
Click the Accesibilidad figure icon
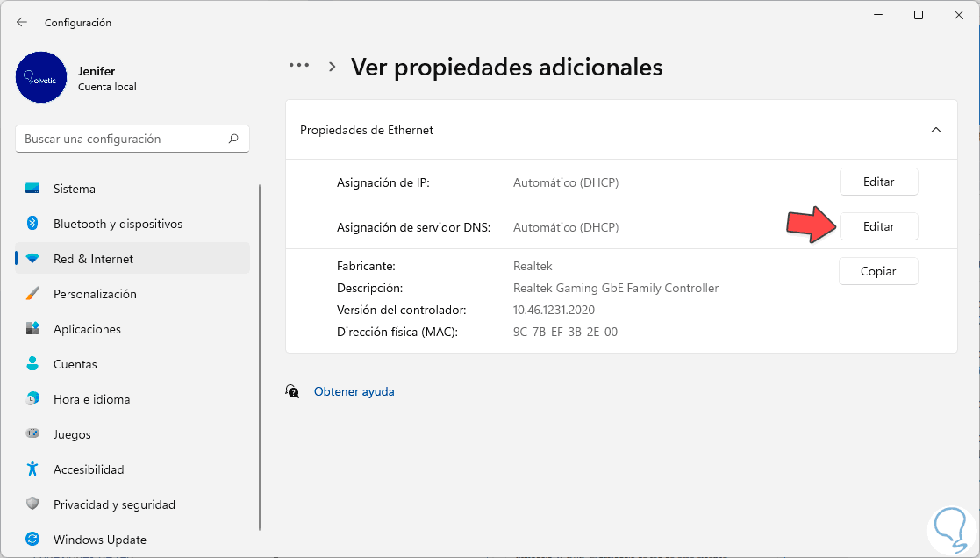tap(32, 469)
